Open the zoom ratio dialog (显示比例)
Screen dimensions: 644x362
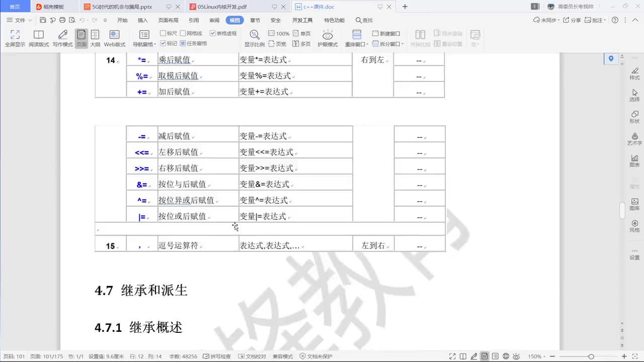[255, 38]
